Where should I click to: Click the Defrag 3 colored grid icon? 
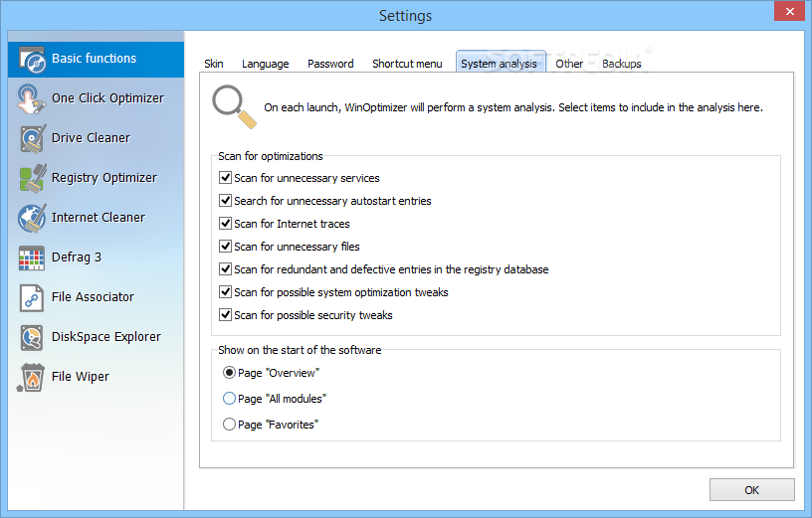(32, 259)
